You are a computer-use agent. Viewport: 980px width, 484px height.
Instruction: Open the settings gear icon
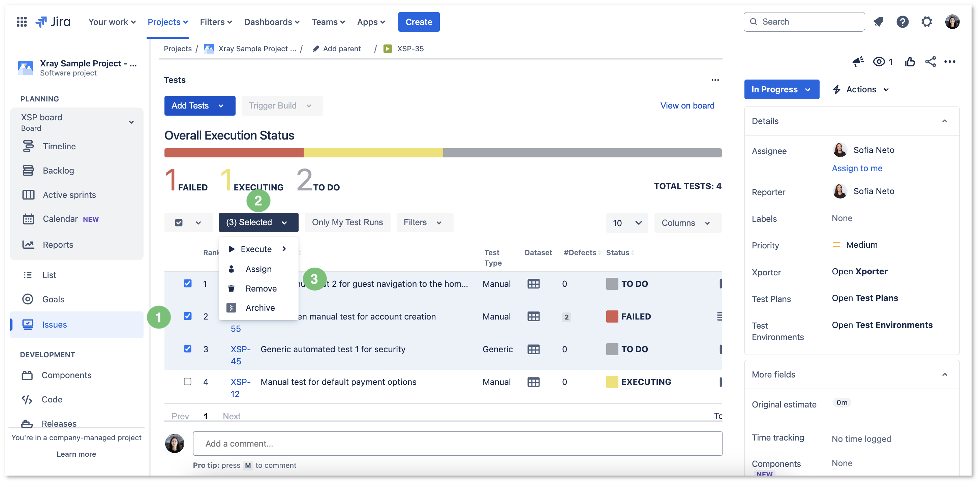(x=927, y=22)
